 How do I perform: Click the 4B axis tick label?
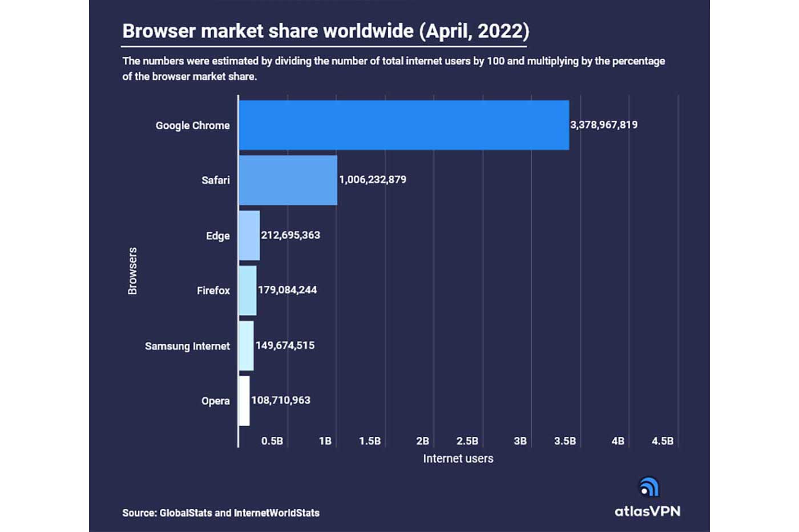click(618, 441)
